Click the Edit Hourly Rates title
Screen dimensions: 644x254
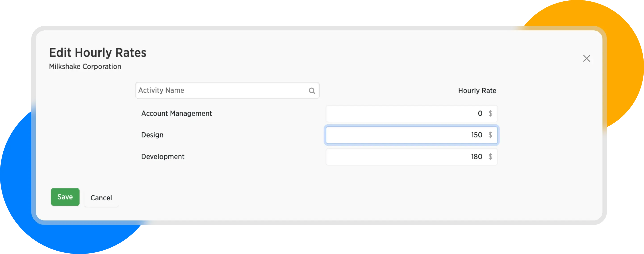[x=98, y=53]
